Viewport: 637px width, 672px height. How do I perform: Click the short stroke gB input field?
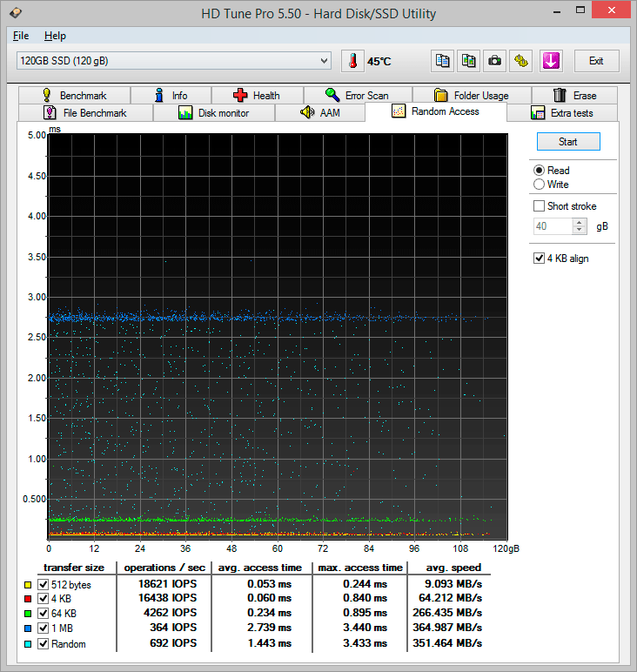552,226
